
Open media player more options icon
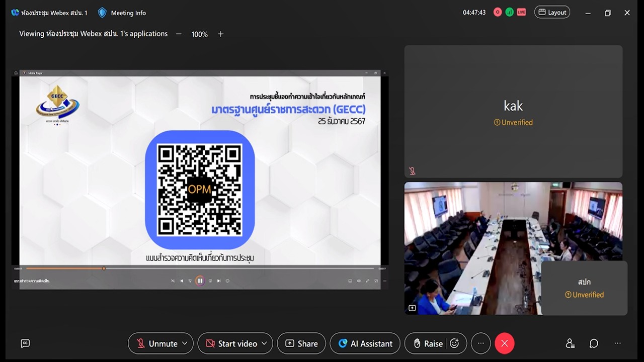coord(384,281)
